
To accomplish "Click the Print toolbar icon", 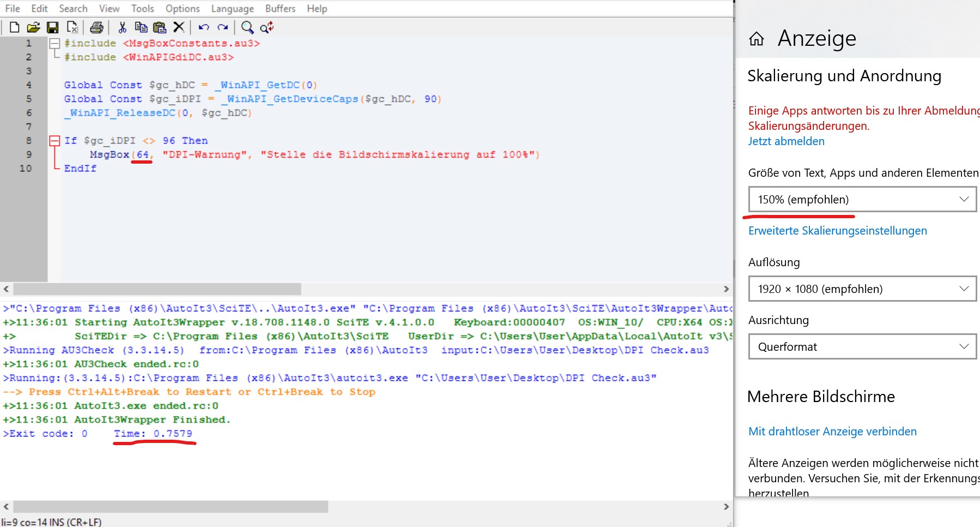I will click(96, 27).
